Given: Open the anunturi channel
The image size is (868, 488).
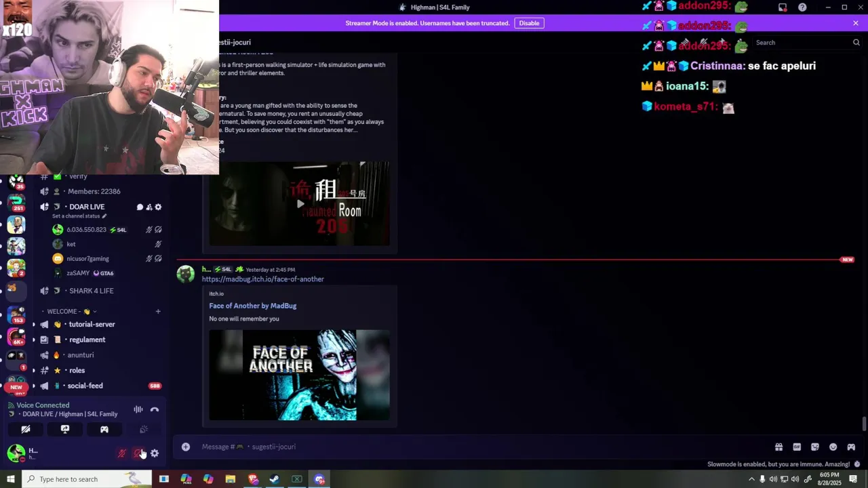Looking at the screenshot, I should point(80,355).
